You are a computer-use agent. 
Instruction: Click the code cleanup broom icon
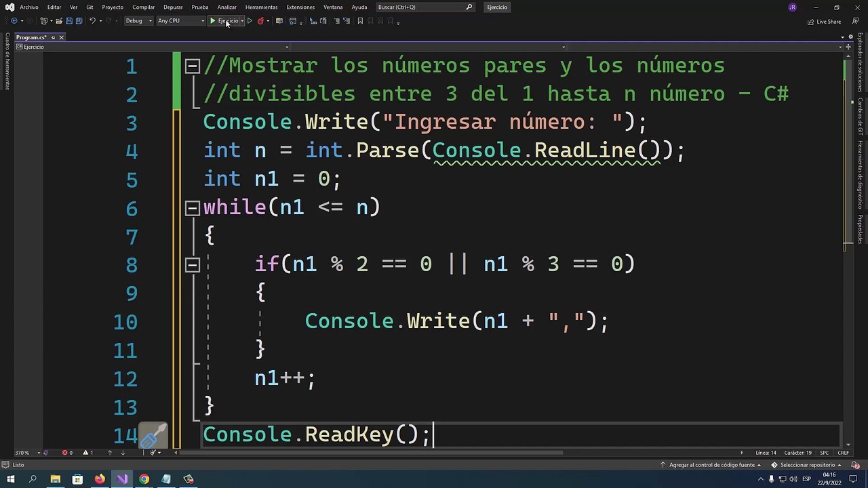coord(153,453)
